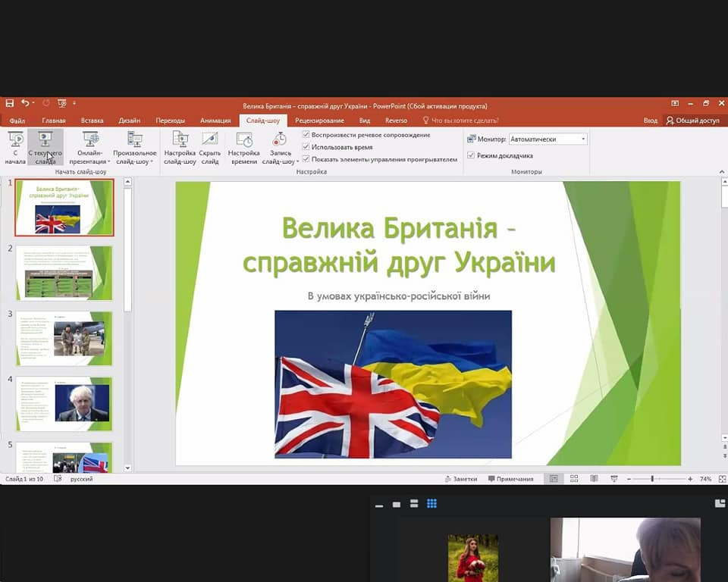The height and width of the screenshot is (582, 728).
Task: Disable Режим докладчика checkbox
Action: 471,155
